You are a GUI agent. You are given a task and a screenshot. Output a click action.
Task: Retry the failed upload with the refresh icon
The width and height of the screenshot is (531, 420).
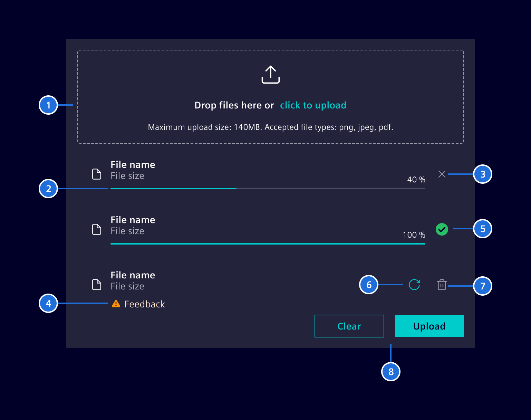pos(414,285)
